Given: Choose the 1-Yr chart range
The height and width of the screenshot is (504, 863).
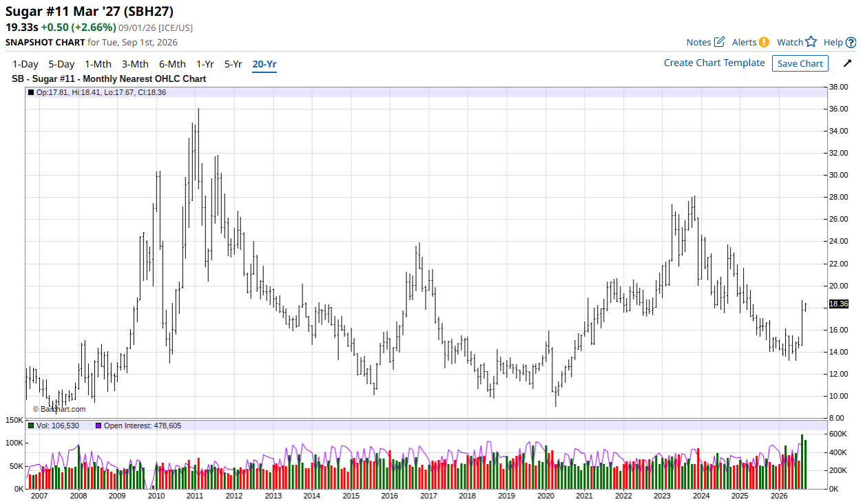Looking at the screenshot, I should (x=205, y=64).
